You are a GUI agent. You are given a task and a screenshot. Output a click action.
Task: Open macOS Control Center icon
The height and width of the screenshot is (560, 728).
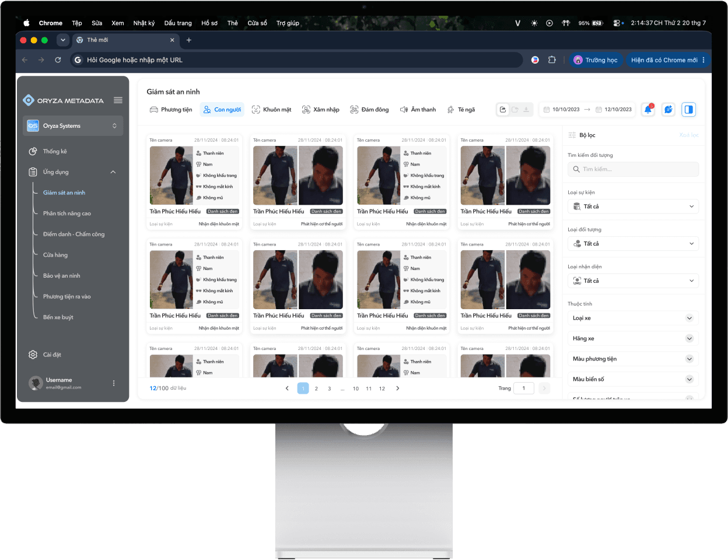pyautogui.click(x=618, y=23)
